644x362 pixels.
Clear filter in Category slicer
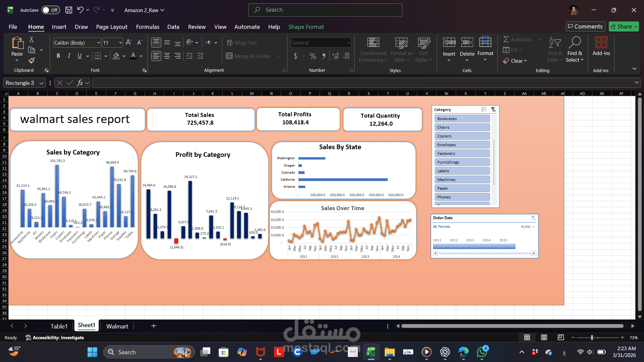pos(493,110)
